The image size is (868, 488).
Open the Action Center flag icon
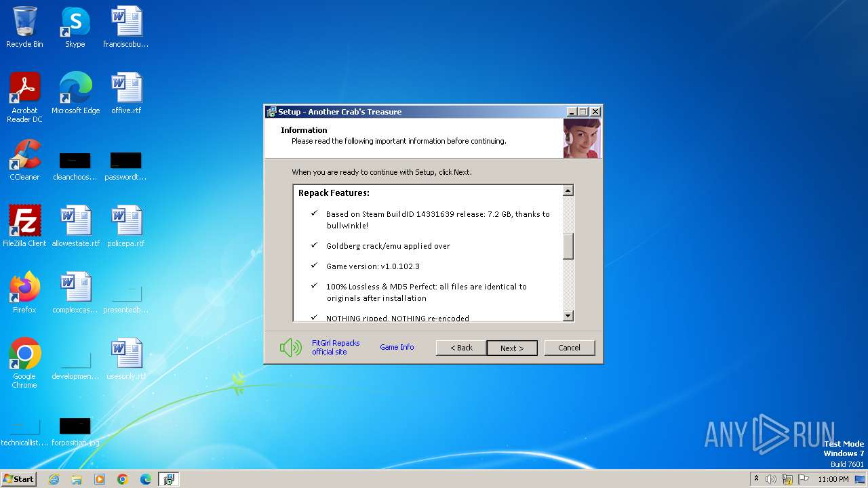(x=804, y=479)
